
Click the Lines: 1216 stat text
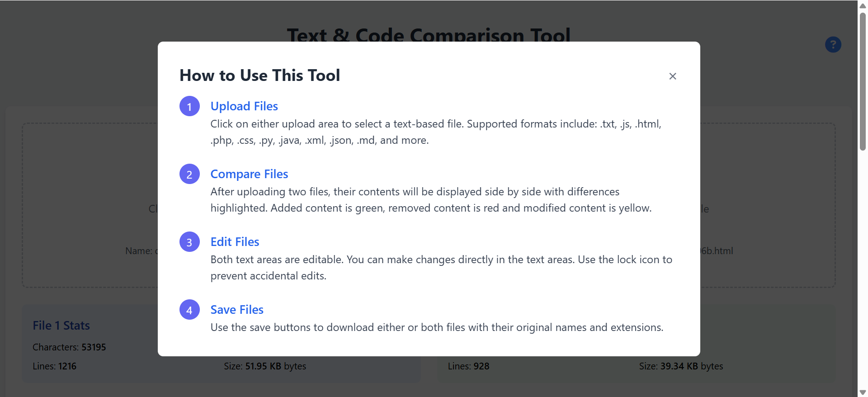54,366
